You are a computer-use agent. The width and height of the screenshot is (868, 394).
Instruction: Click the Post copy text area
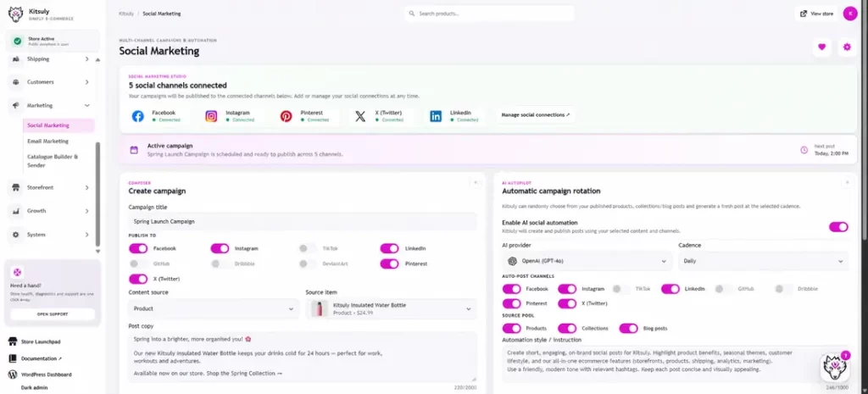click(x=303, y=357)
